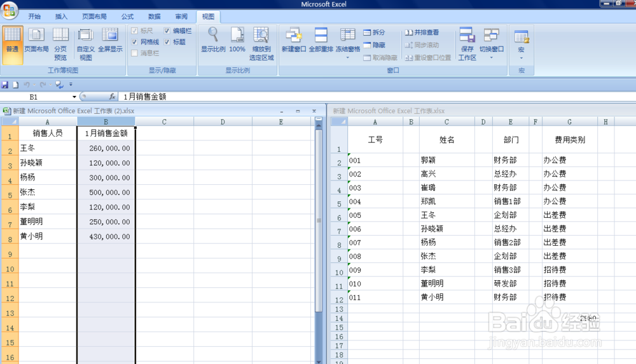Image resolution: width=636 pixels, height=364 pixels.
Task: Click Select All corner in left workbook
Action: pyautogui.click(x=10, y=121)
